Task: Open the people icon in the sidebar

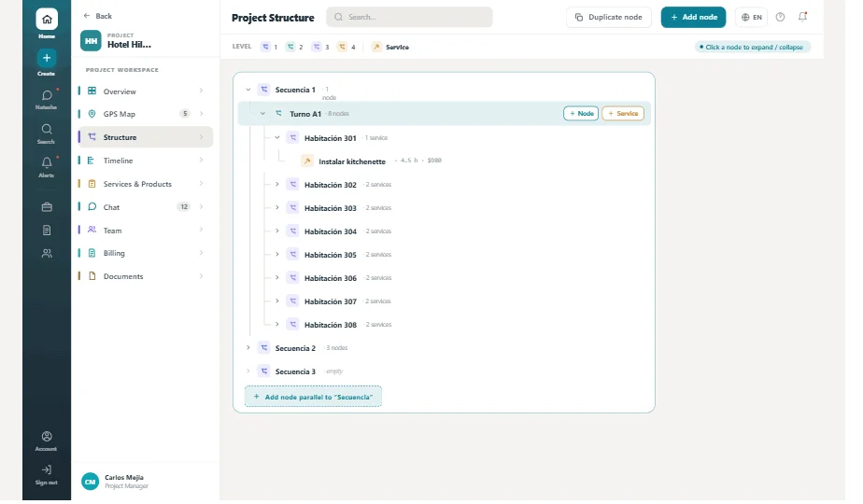Action: click(47, 254)
